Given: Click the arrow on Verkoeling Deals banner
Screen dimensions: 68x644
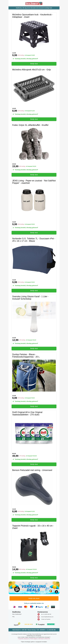Looking at the screenshot, I should [57, 592].
